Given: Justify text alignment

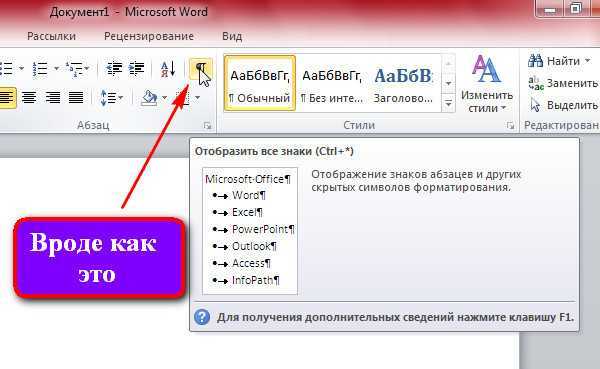Looking at the screenshot, I should click(76, 98).
